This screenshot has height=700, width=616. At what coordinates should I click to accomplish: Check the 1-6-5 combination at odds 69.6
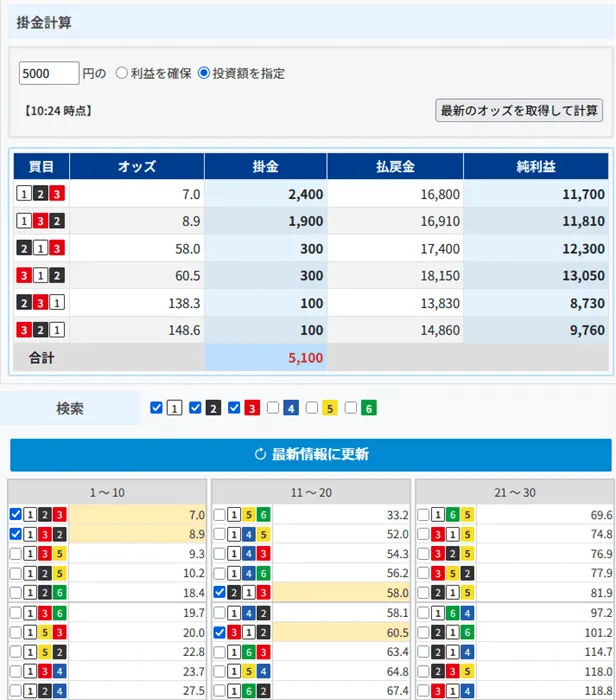coord(423,514)
